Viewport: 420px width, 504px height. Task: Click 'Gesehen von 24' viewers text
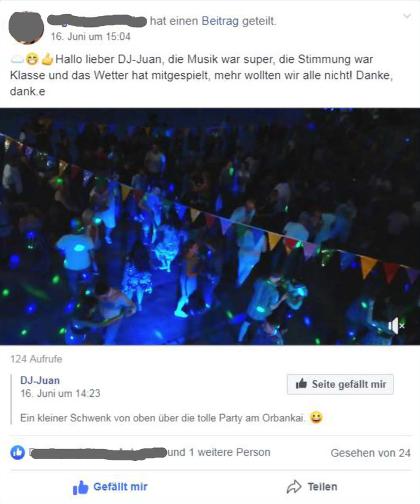click(x=371, y=453)
